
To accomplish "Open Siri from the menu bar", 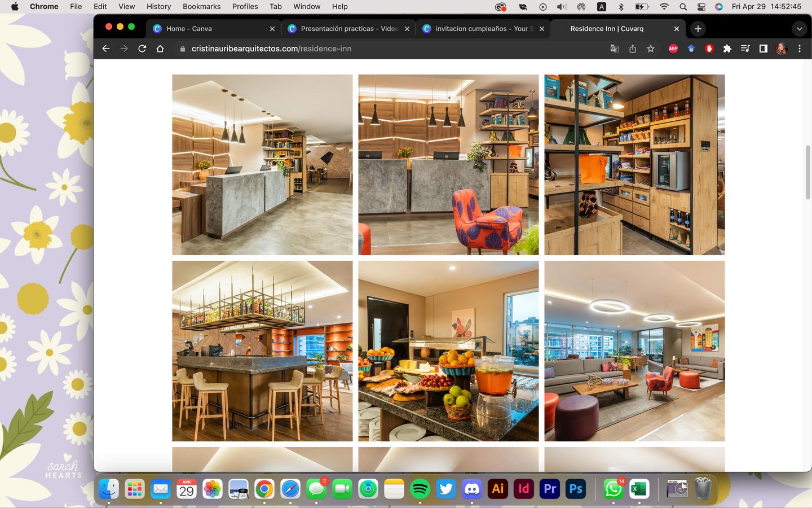I will click(719, 7).
